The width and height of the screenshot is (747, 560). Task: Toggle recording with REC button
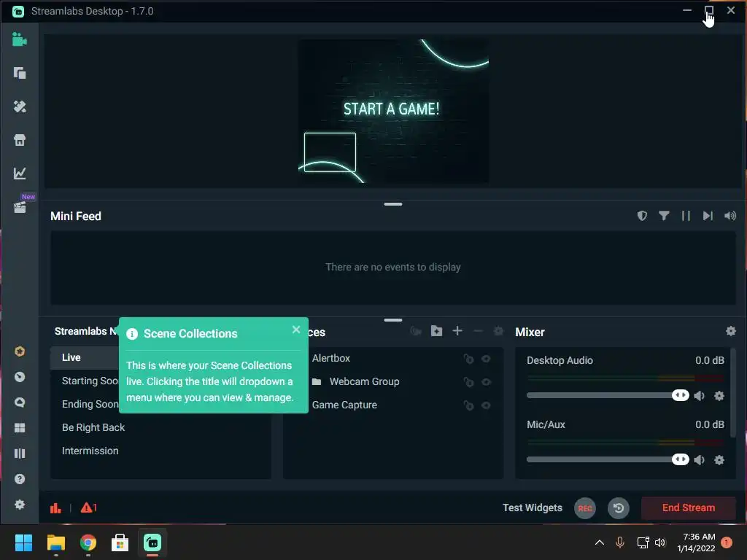pos(585,508)
